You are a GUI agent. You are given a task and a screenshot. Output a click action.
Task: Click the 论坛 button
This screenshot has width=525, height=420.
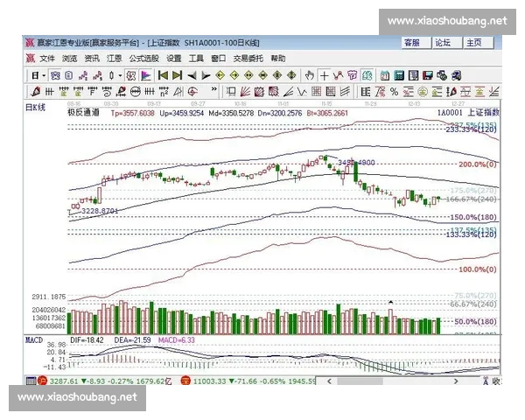(443, 42)
